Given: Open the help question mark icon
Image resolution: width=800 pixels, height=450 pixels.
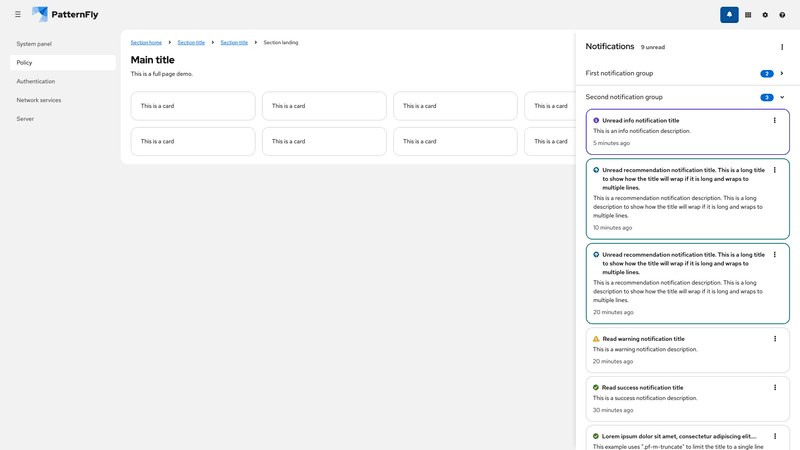Looking at the screenshot, I should click(782, 15).
